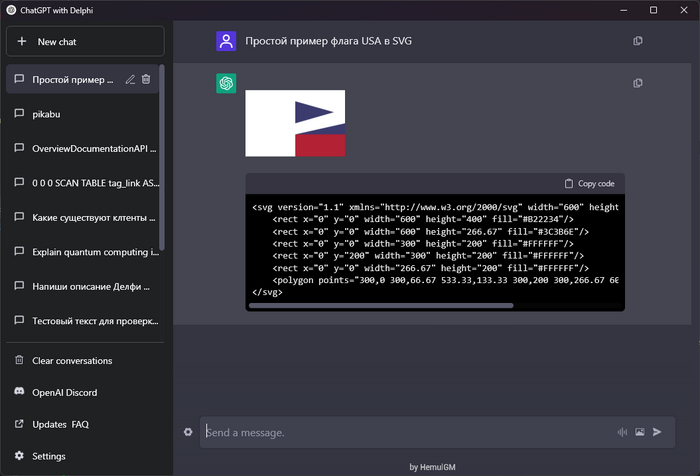Open Settings in the sidebar
The image size is (700, 476).
point(49,457)
